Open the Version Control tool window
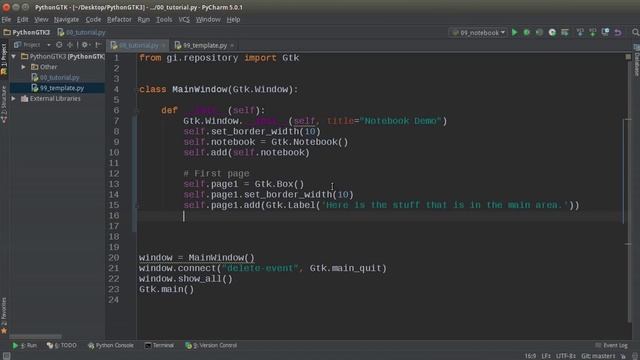Image resolution: width=640 pixels, height=360 pixels. (211, 345)
